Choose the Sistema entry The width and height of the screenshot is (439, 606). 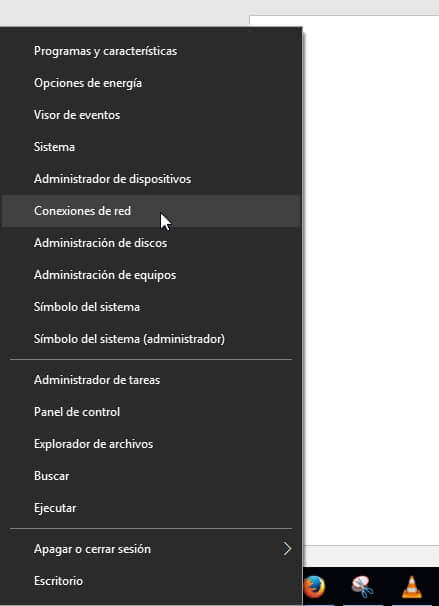point(151,147)
